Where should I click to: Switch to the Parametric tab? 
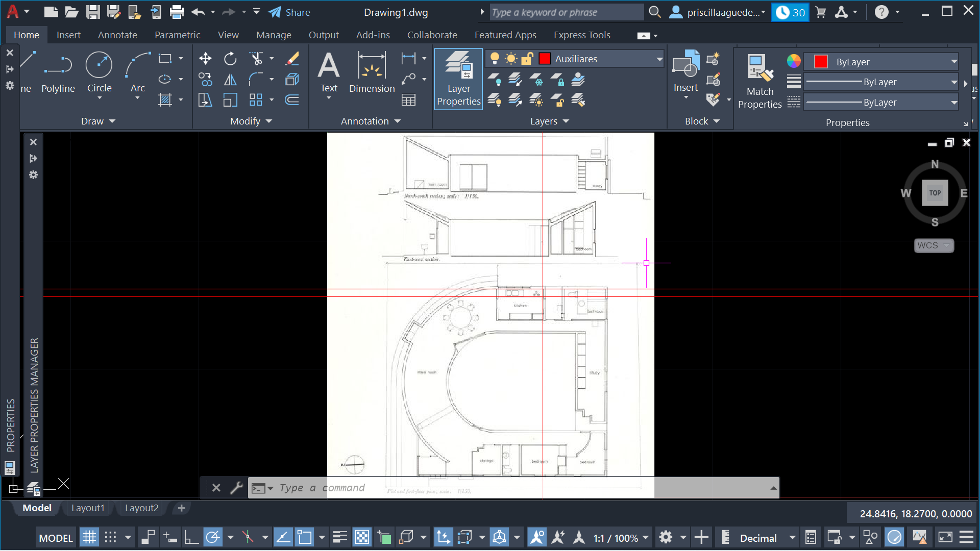point(177,35)
